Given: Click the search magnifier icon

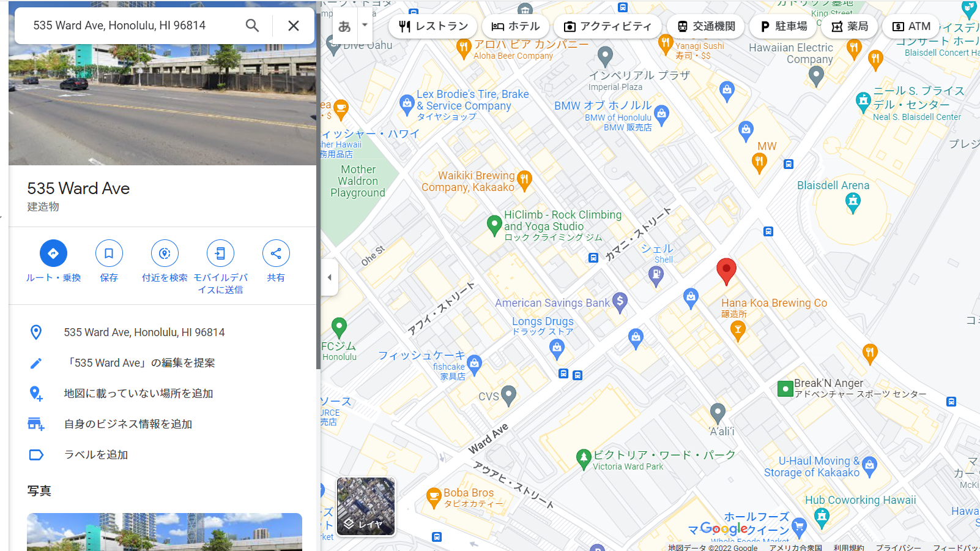Looking at the screenshot, I should 252,26.
